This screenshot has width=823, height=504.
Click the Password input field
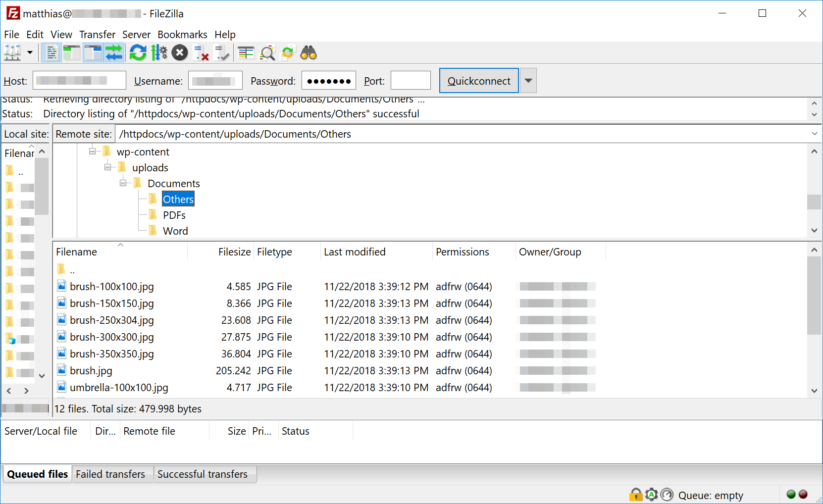[329, 81]
